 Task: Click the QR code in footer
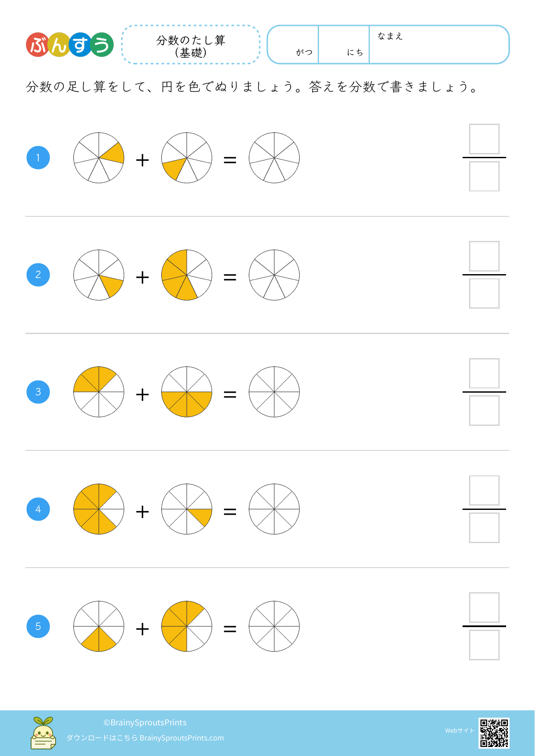point(494,732)
